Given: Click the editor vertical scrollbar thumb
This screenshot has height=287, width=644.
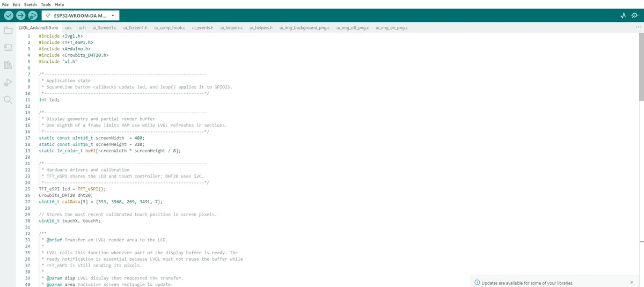Looking at the screenshot, I should 641,67.
